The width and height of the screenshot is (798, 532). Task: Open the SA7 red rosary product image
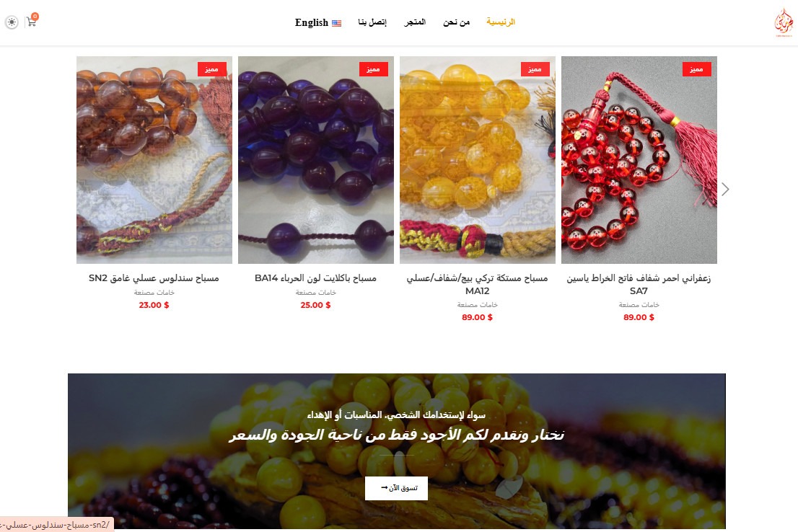pyautogui.click(x=639, y=160)
